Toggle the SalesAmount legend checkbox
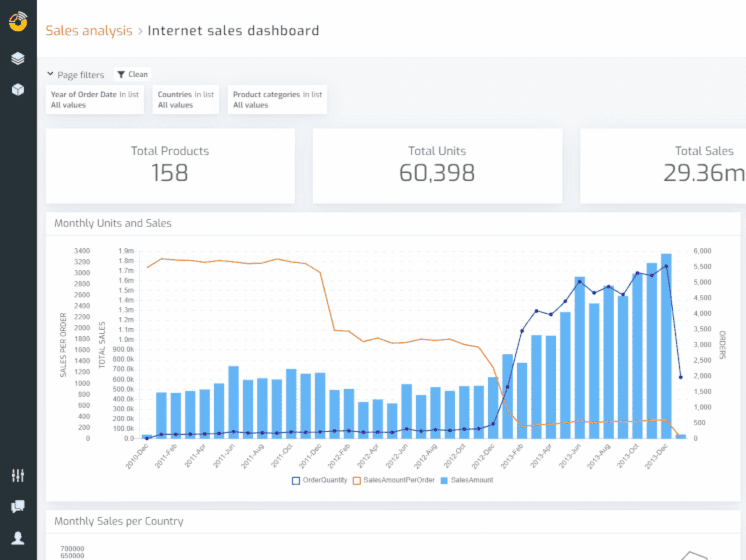Viewport: 746px width, 560px height. [x=444, y=480]
